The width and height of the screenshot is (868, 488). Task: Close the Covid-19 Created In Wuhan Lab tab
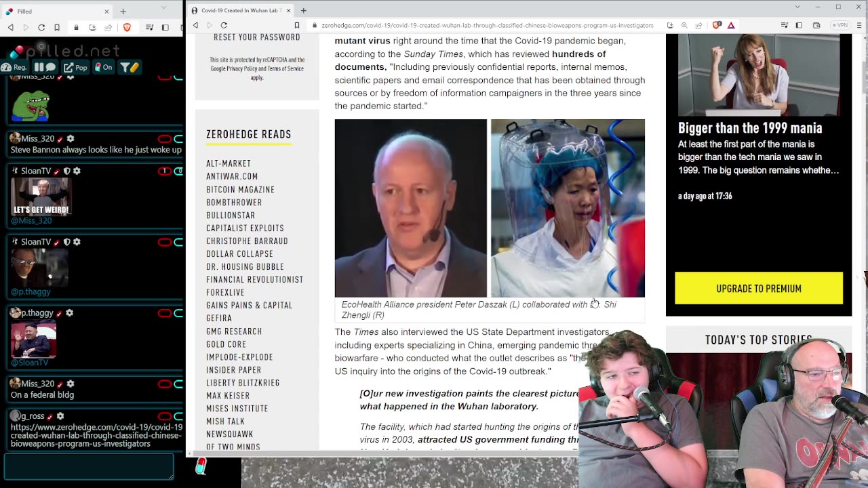pyautogui.click(x=288, y=10)
